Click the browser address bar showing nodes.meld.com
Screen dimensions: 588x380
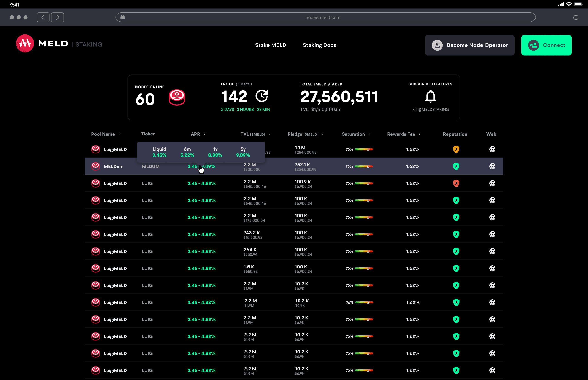tap(323, 17)
